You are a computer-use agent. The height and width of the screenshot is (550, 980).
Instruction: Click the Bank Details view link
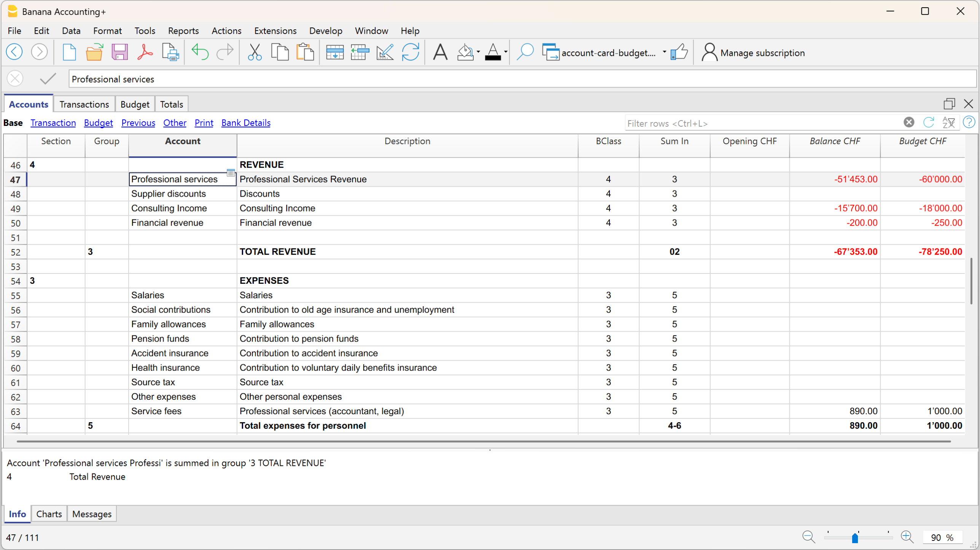pos(246,123)
